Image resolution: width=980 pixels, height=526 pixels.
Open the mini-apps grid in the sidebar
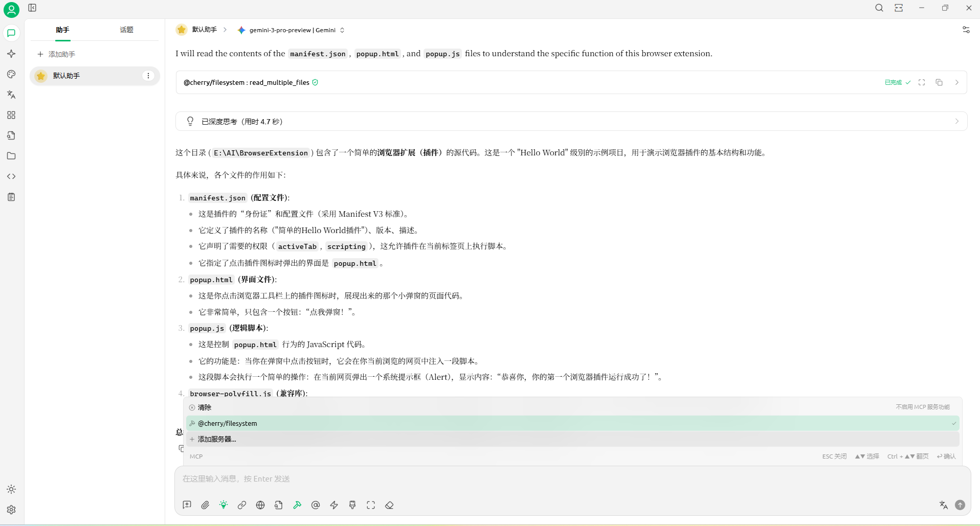[11, 115]
